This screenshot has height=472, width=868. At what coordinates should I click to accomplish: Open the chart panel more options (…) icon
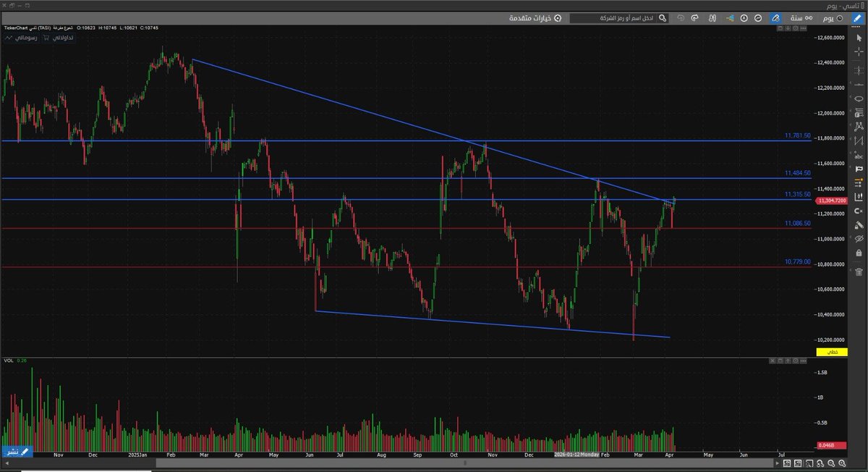click(804, 28)
